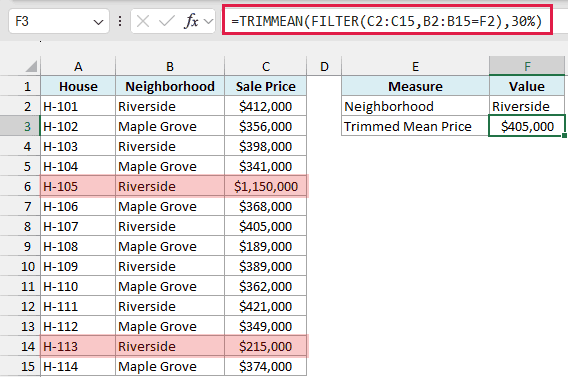This screenshot has width=568, height=377.
Task: Click the Sale Price header cell
Action: (266, 86)
